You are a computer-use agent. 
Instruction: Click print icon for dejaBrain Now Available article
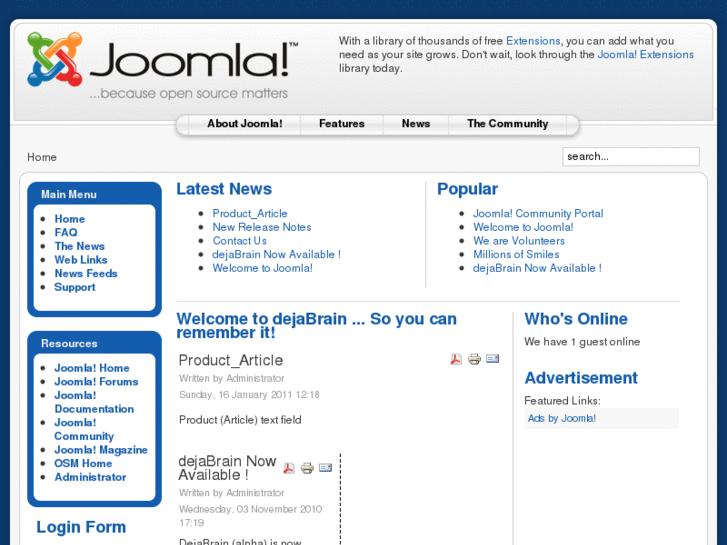307,468
